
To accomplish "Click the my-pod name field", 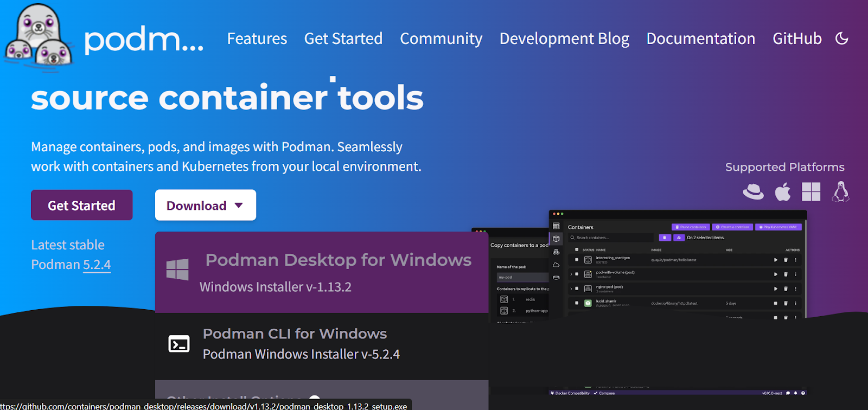I will [522, 277].
